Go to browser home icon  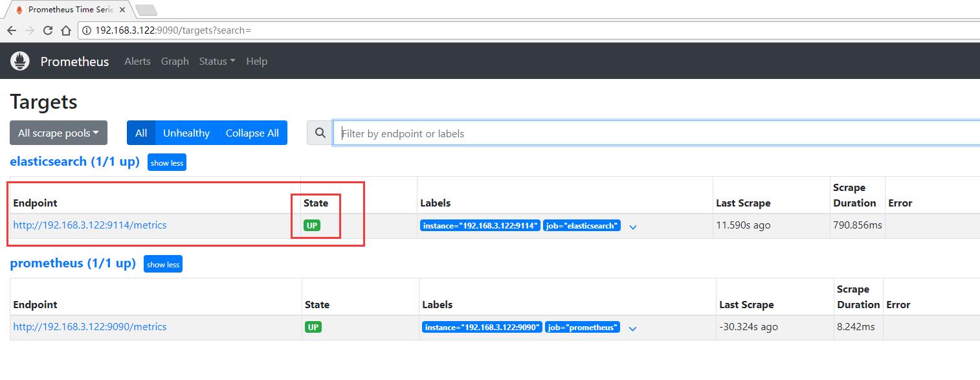pos(66,30)
